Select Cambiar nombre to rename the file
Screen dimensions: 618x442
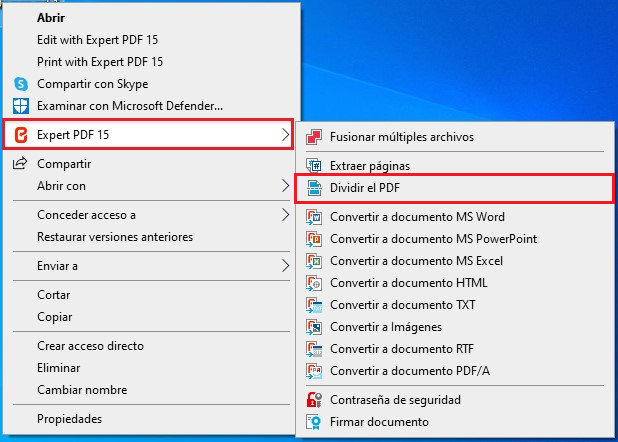pyautogui.click(x=84, y=390)
